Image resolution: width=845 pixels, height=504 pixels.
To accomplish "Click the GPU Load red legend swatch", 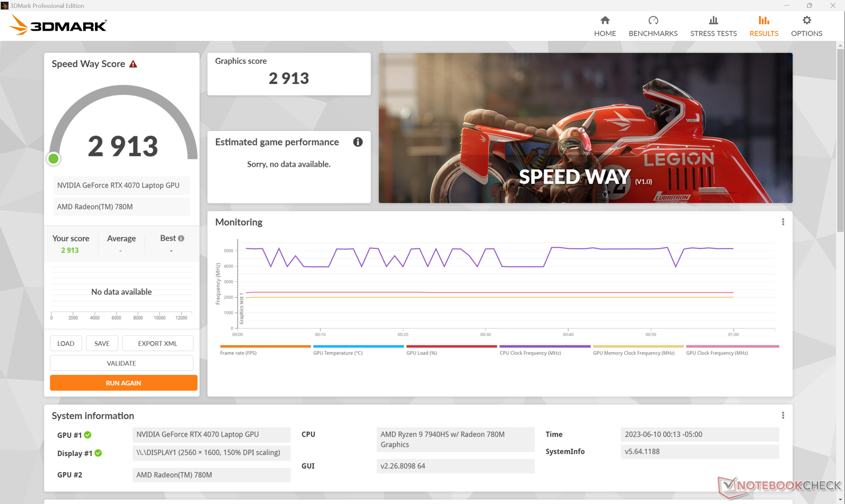I will pos(451,347).
